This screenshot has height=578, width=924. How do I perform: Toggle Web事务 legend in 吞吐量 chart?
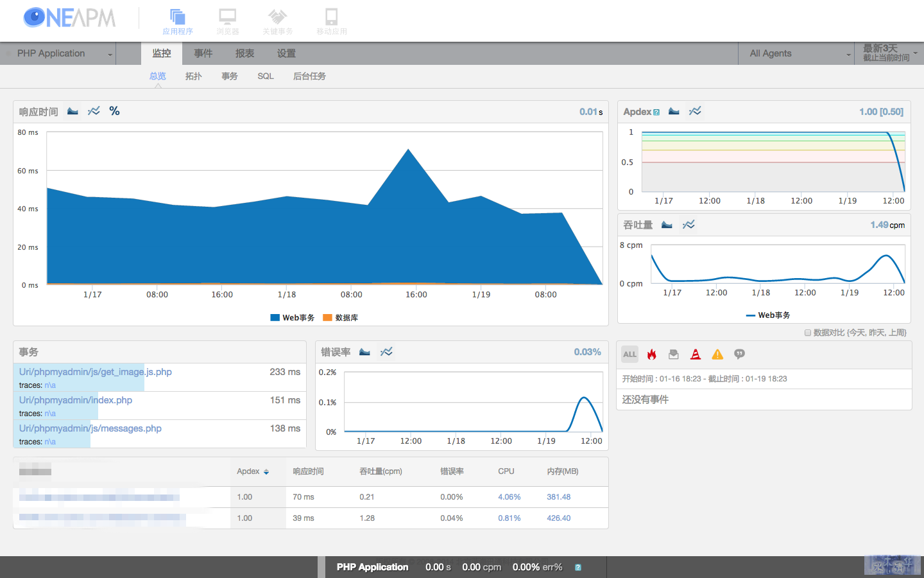(768, 315)
